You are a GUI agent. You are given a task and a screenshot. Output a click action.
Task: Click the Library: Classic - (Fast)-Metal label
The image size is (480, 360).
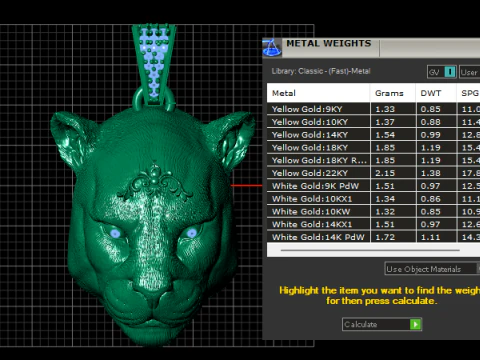tap(321, 71)
